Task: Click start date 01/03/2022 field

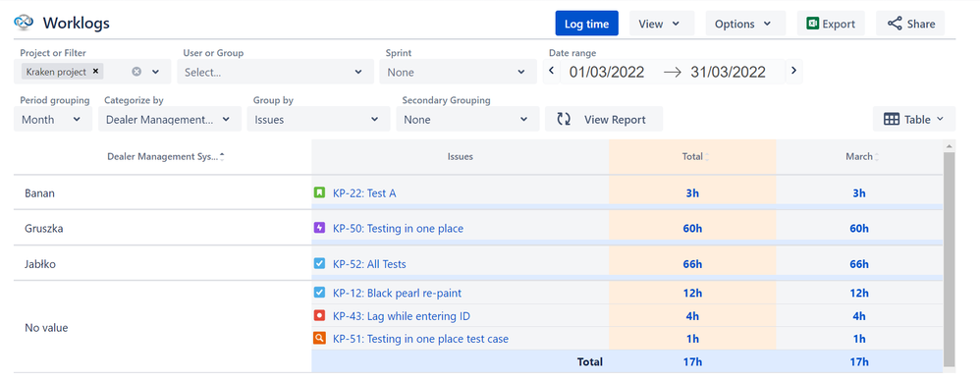Action: pyautogui.click(x=606, y=72)
